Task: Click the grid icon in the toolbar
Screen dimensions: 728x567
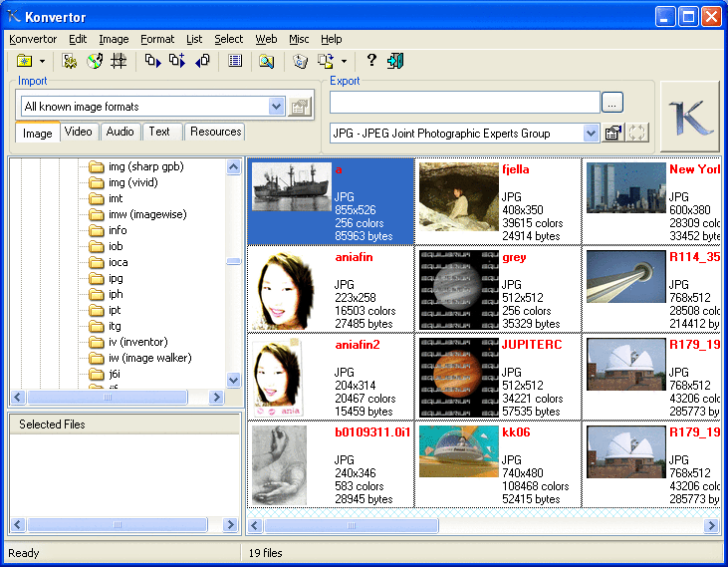Action: 119,61
